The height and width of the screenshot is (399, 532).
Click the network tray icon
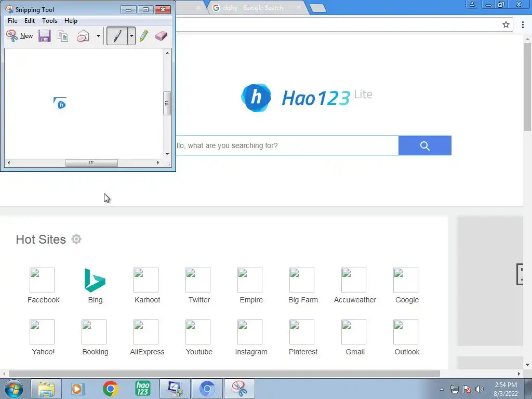(454, 389)
